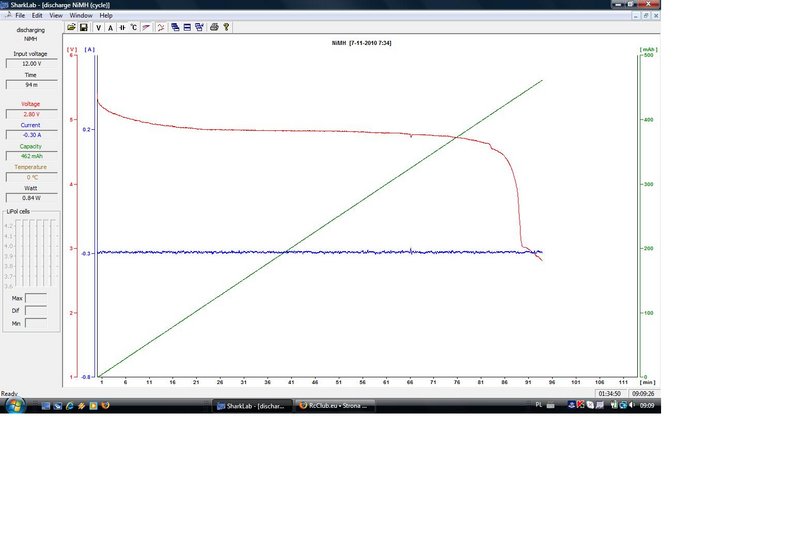Viewport: 800px width, 536px height.
Task: Toggle the current curve with the A button
Action: [x=110, y=28]
